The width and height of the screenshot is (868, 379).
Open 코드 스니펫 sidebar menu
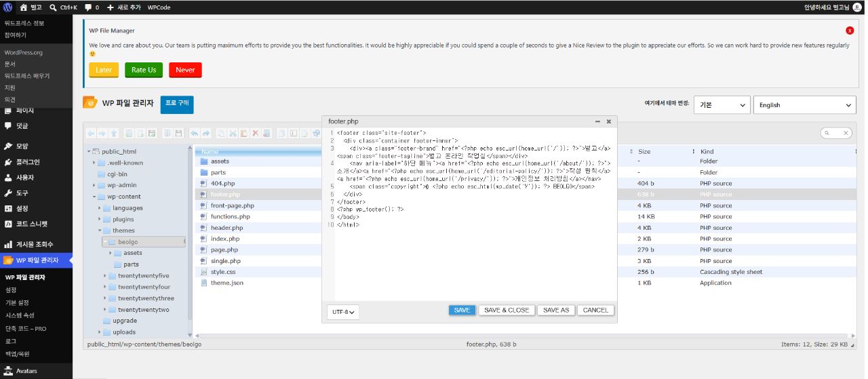point(36,224)
